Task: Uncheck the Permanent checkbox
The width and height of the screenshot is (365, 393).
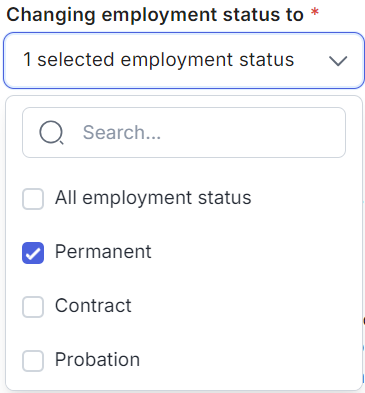Action: 33,253
